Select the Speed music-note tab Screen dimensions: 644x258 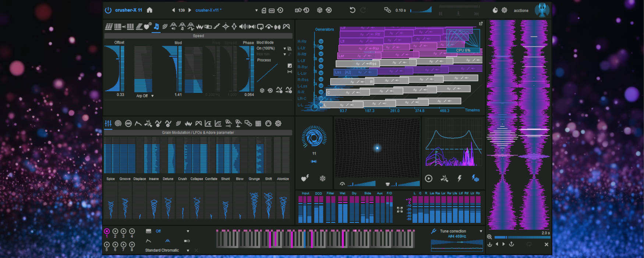[x=156, y=27]
